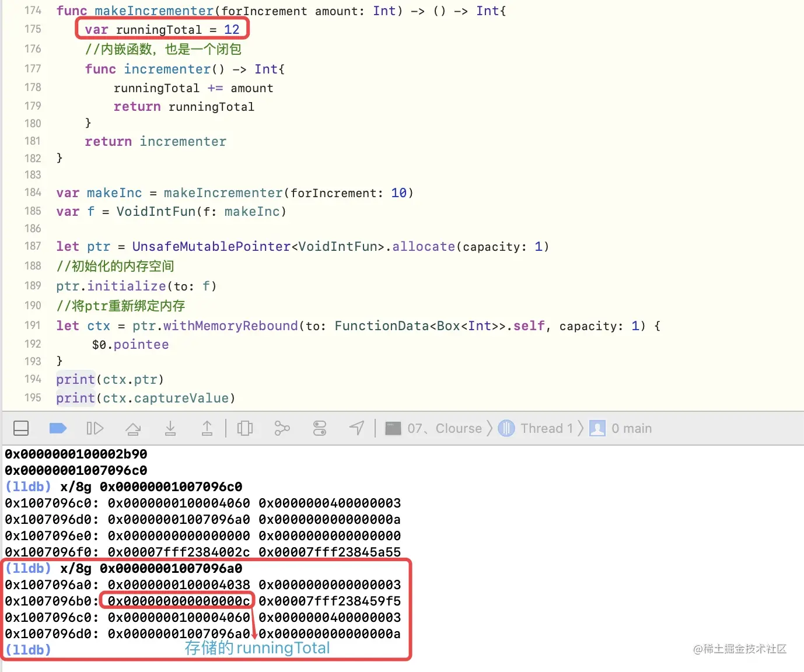Click the 'x/8g 0x00000001007096a0' command
804x672 pixels.
point(151,568)
